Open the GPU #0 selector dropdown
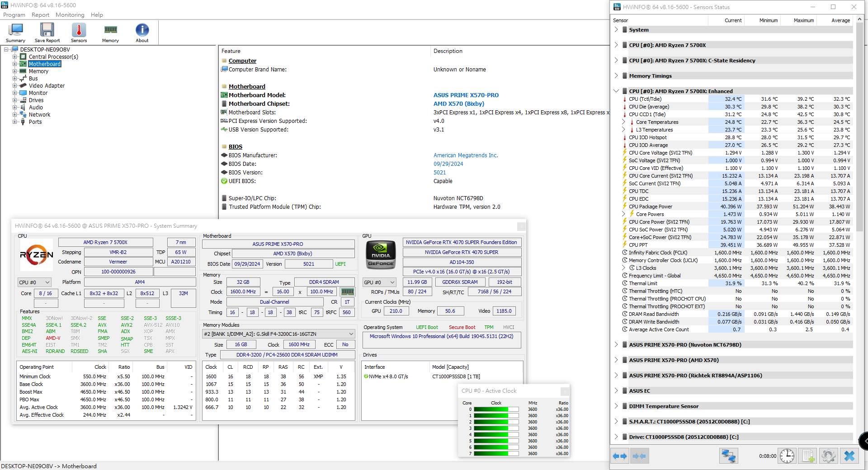 [379, 282]
